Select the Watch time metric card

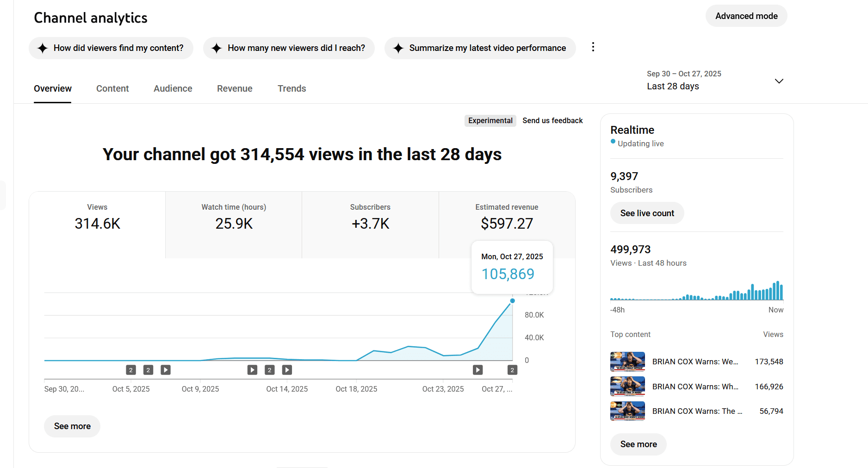click(233, 224)
